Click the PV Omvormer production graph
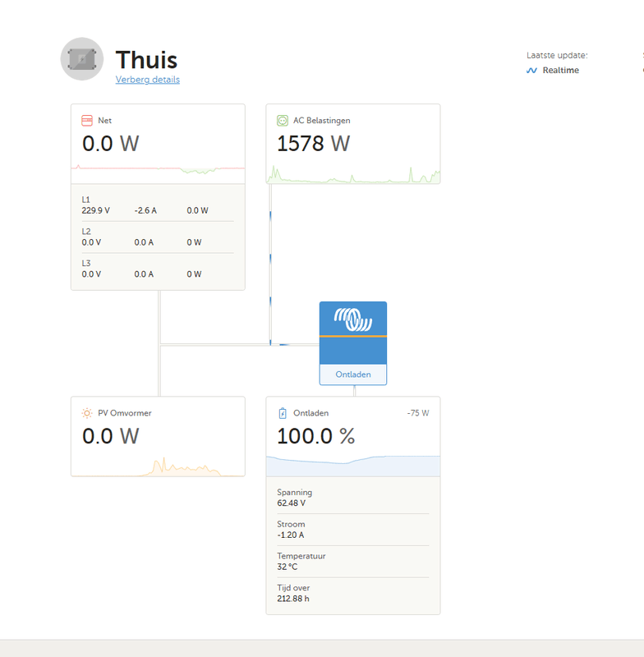 [x=158, y=466]
